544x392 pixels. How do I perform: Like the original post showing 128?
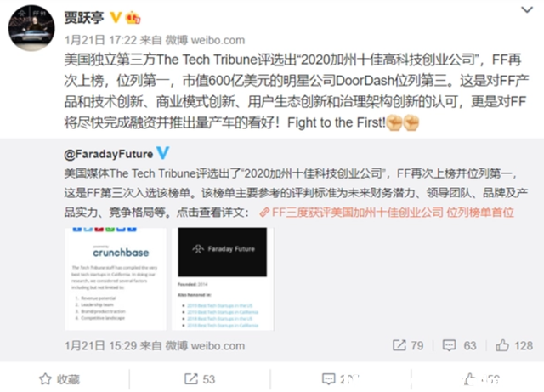(502, 345)
